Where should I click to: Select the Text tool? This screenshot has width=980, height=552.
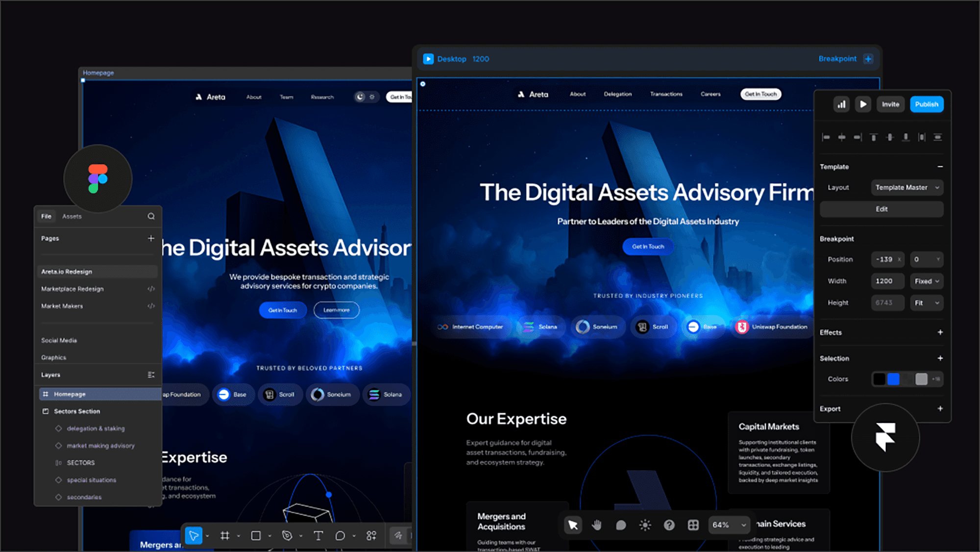tap(318, 535)
